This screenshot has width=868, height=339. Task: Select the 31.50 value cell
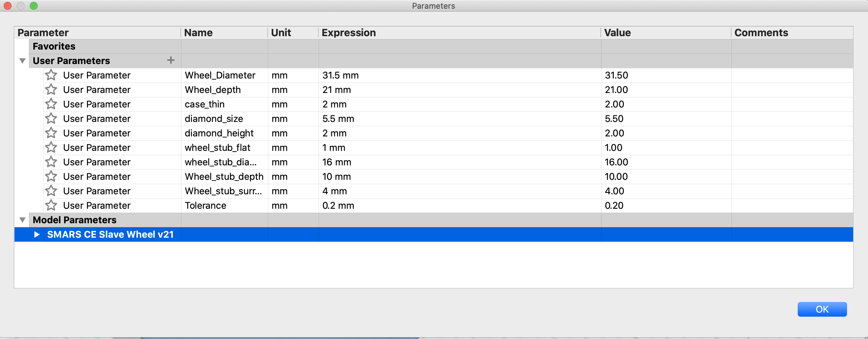(x=666, y=75)
